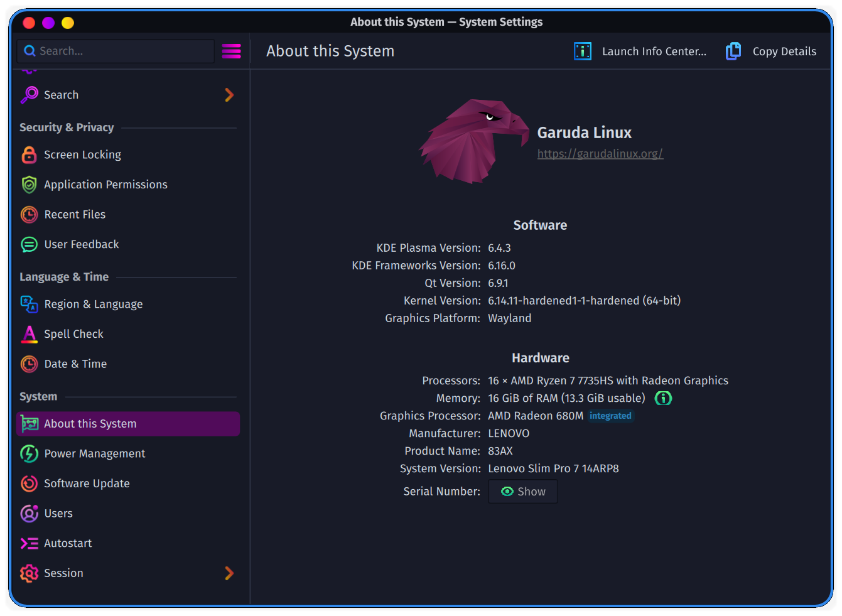Select Spell Check in sidebar

[x=128, y=334]
